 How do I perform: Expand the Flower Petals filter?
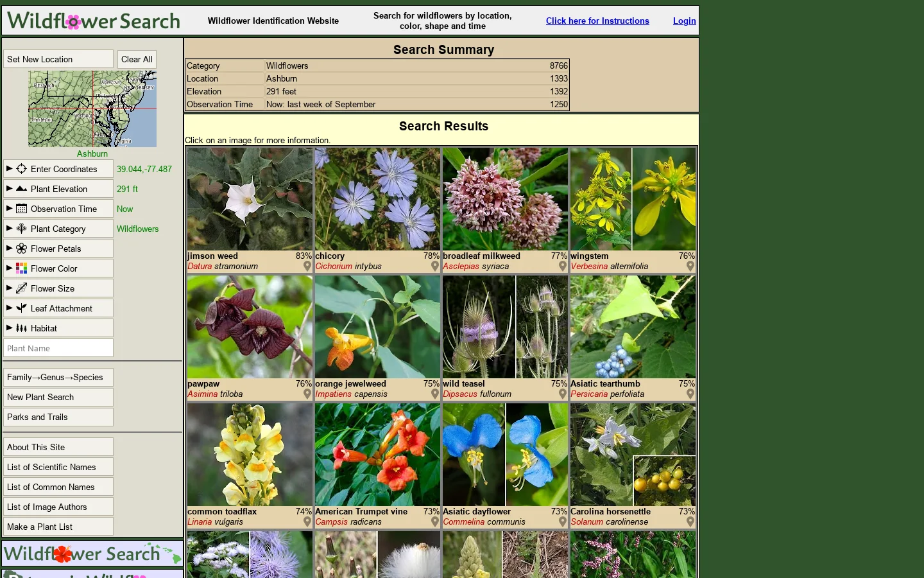tap(58, 249)
